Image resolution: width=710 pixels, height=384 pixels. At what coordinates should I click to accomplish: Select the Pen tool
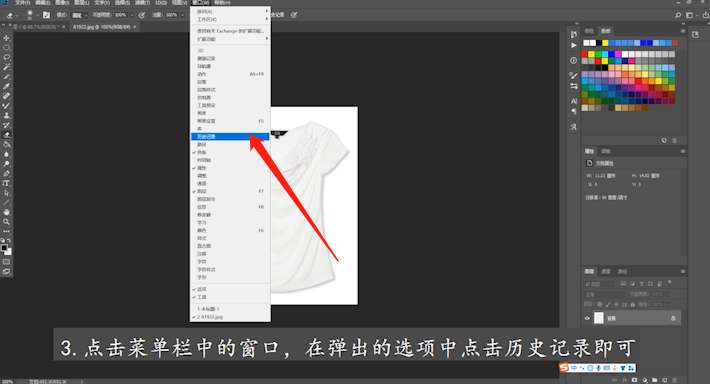click(x=6, y=173)
